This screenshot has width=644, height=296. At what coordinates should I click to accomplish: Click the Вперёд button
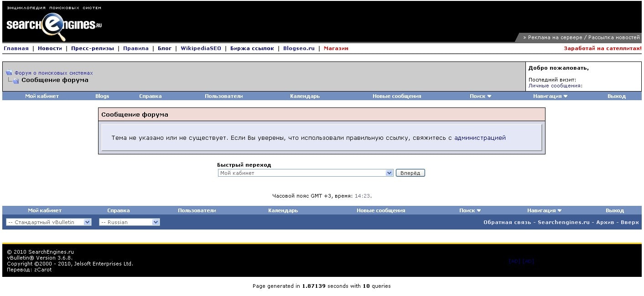pos(410,173)
